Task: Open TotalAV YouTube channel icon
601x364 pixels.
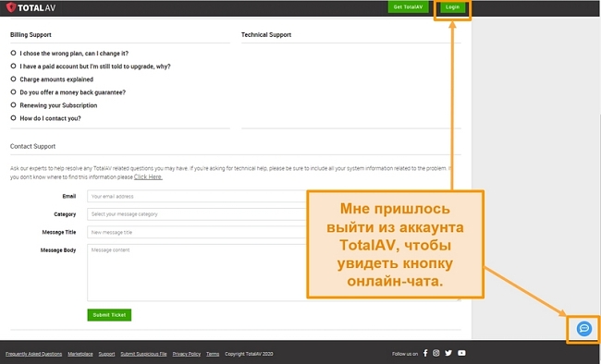Action: click(x=461, y=353)
